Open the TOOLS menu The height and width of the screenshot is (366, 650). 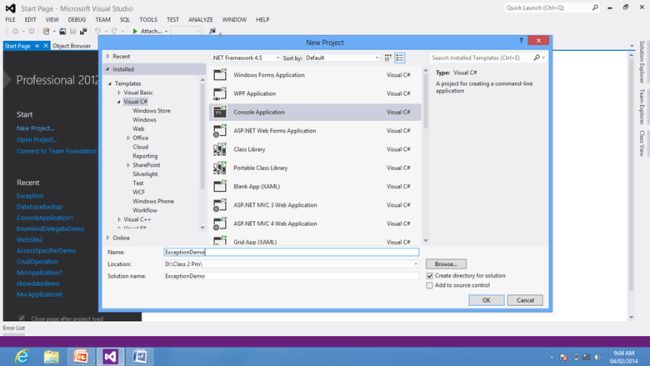[148, 19]
